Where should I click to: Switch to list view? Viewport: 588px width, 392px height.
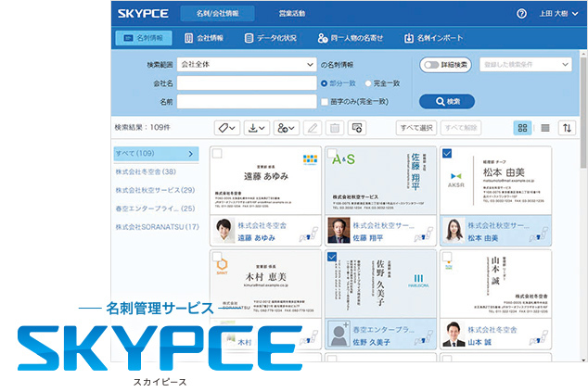(545, 128)
